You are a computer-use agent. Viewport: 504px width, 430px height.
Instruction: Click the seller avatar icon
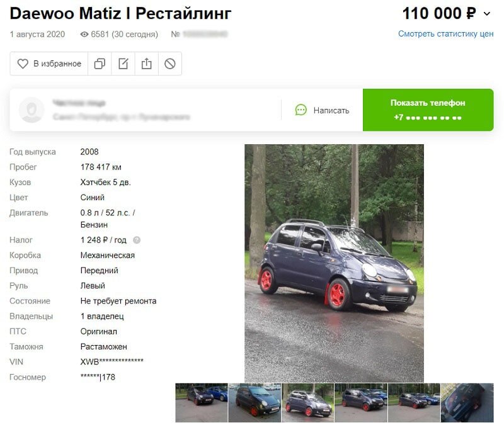pyautogui.click(x=31, y=110)
